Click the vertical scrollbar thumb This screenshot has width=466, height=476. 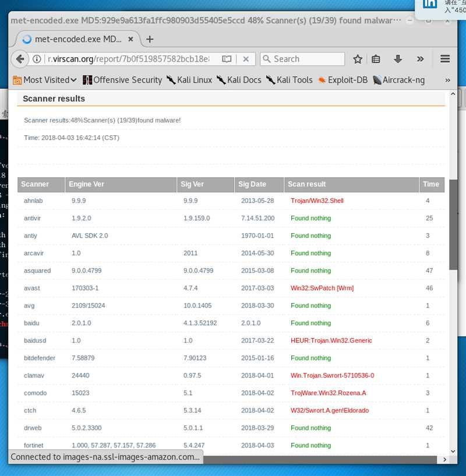(x=453, y=224)
